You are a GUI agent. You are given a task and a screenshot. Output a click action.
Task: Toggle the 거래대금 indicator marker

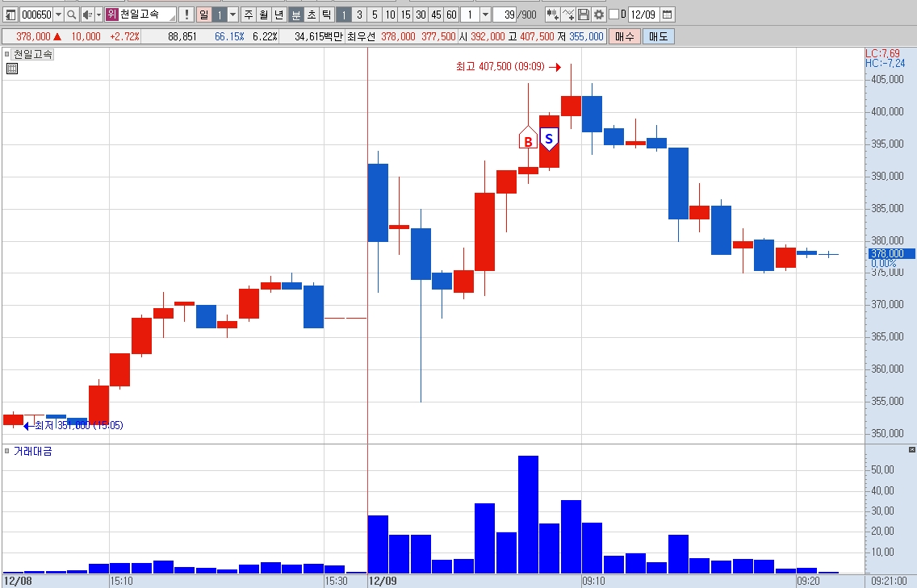pyautogui.click(x=7, y=451)
